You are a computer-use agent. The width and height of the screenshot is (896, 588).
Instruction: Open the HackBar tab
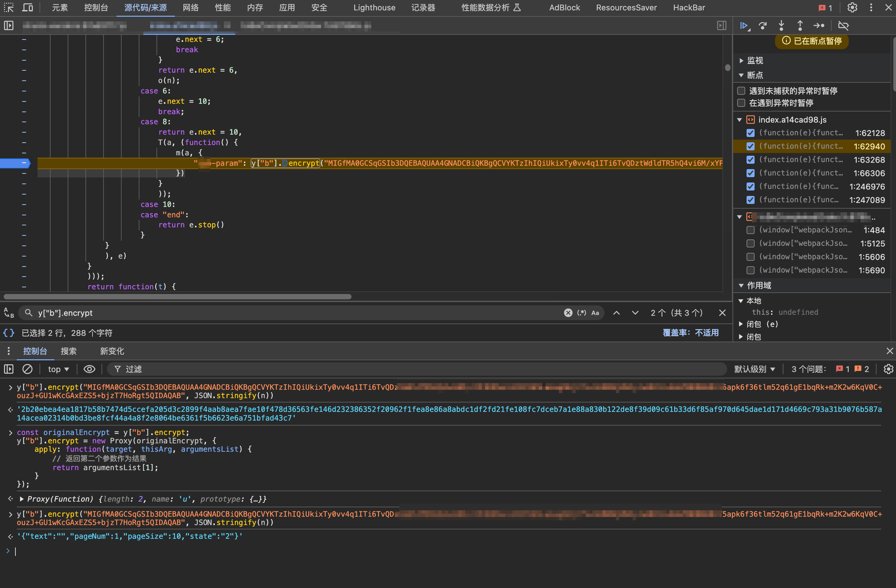tap(689, 7)
